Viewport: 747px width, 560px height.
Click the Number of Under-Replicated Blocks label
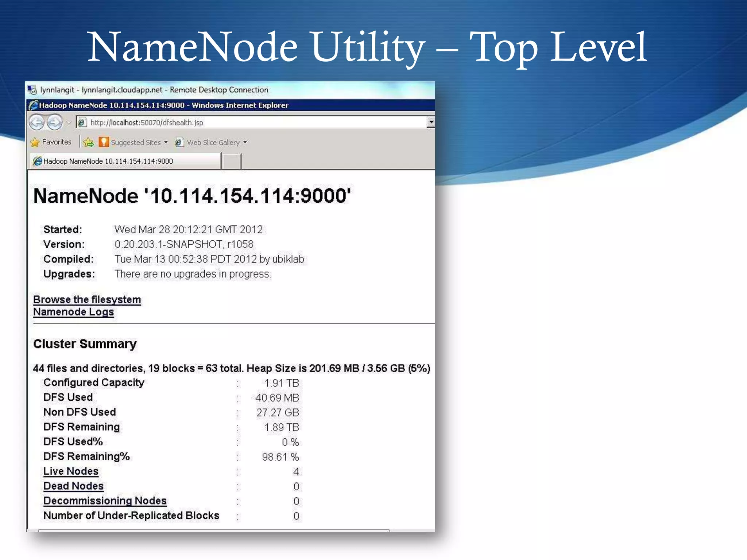pos(131,516)
